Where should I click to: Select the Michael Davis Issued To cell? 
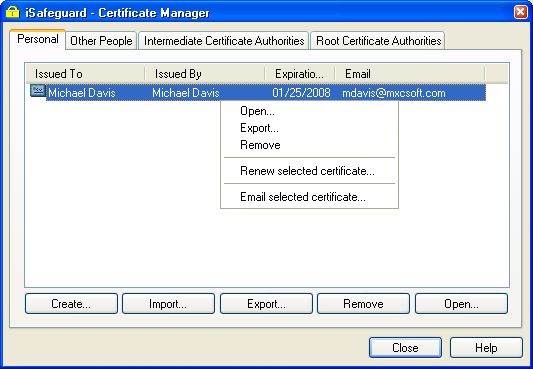point(82,93)
